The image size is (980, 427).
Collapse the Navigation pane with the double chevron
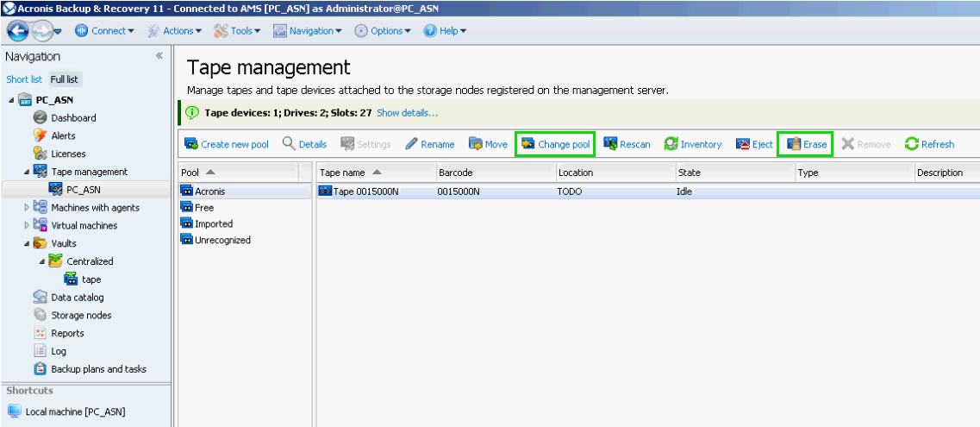pos(159,56)
